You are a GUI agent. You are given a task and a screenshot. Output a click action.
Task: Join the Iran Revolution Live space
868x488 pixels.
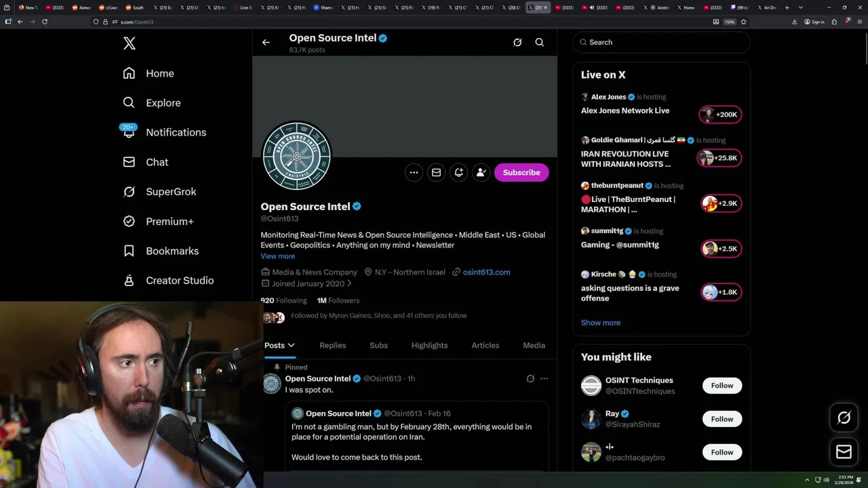626,159
